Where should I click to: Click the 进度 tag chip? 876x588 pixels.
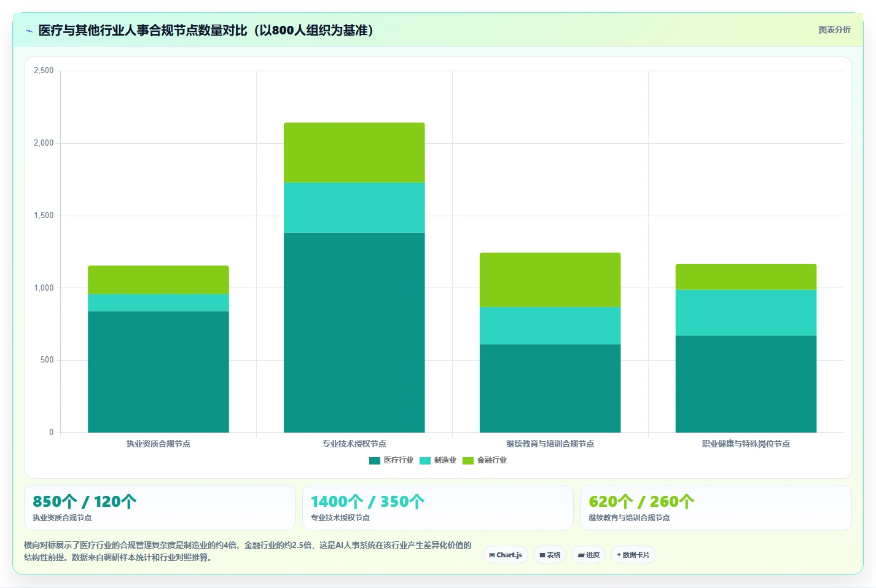589,555
